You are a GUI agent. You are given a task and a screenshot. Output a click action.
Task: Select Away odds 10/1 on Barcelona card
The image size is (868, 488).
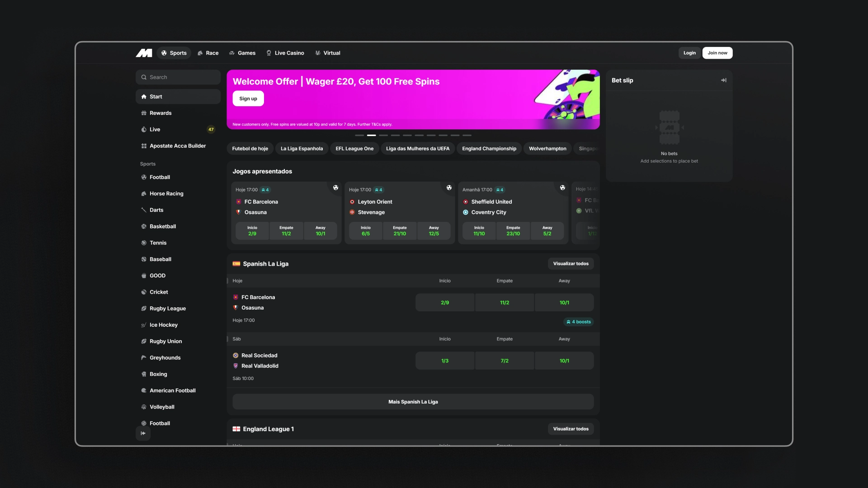(x=321, y=231)
